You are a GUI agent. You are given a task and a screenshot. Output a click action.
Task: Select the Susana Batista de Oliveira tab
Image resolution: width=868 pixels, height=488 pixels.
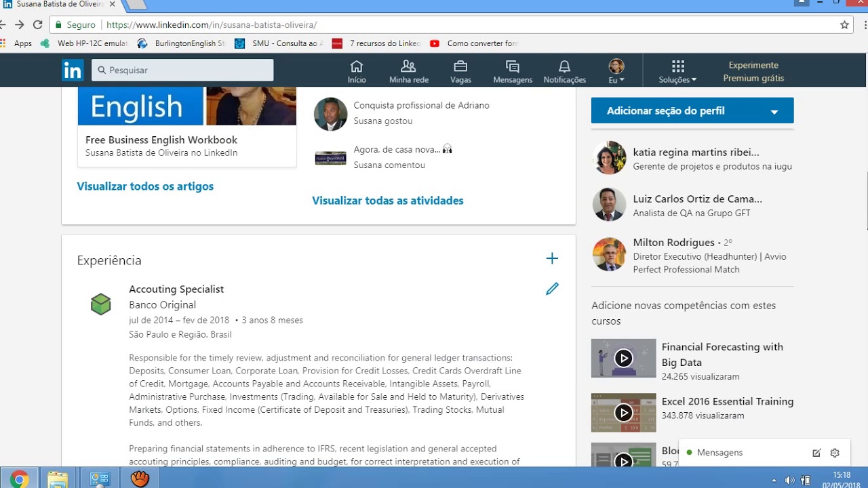[60, 5]
